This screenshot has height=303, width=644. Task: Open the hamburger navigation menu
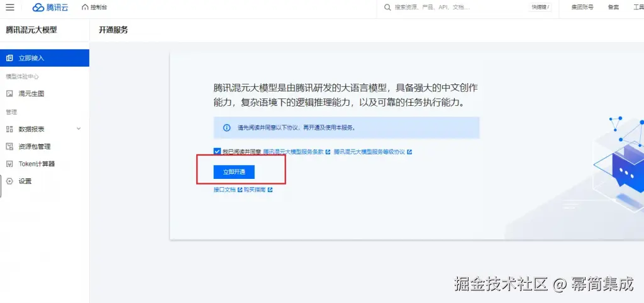(10, 8)
